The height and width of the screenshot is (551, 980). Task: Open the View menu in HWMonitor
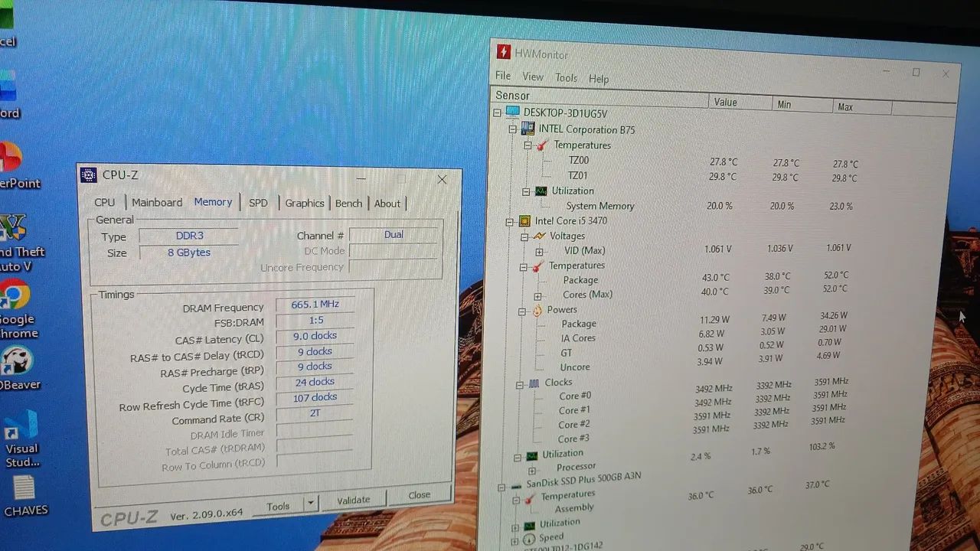click(x=533, y=77)
